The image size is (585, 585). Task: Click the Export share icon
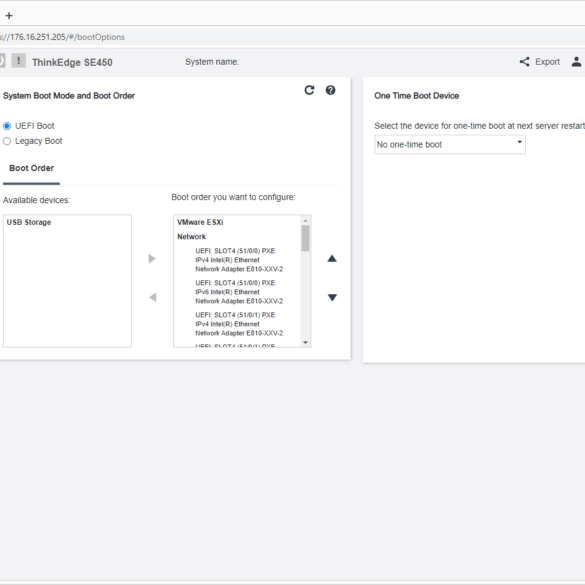524,62
